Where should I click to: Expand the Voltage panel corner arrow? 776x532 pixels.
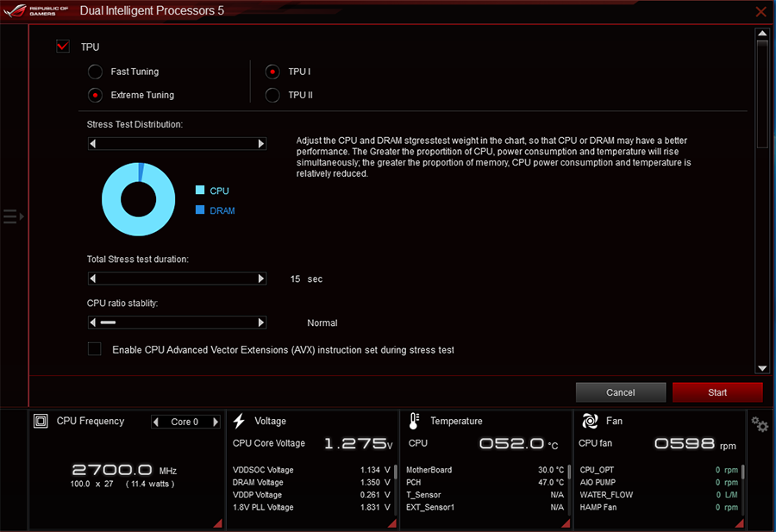tap(392, 523)
